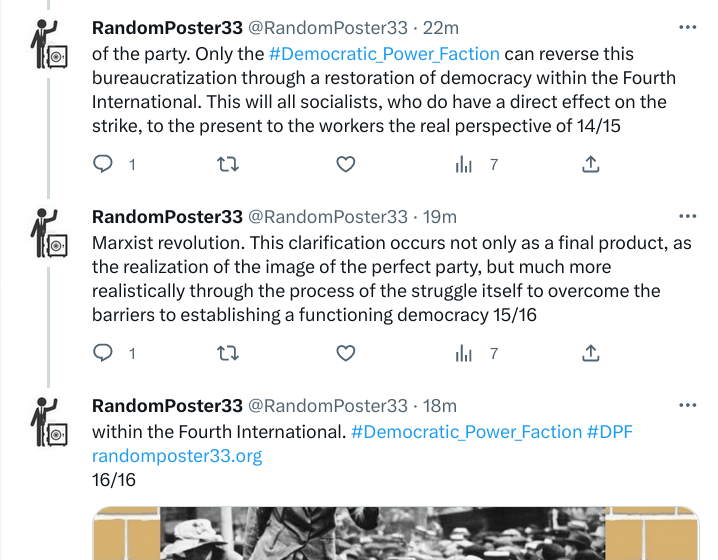This screenshot has height=560, width=718.
Task: Retweet the 14/15 tweet
Action: pyautogui.click(x=228, y=164)
